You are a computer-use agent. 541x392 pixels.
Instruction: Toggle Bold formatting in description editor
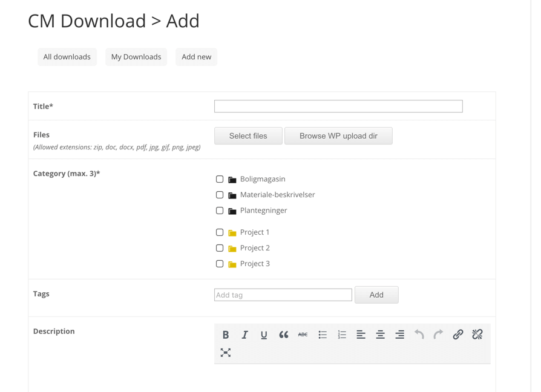tap(226, 335)
